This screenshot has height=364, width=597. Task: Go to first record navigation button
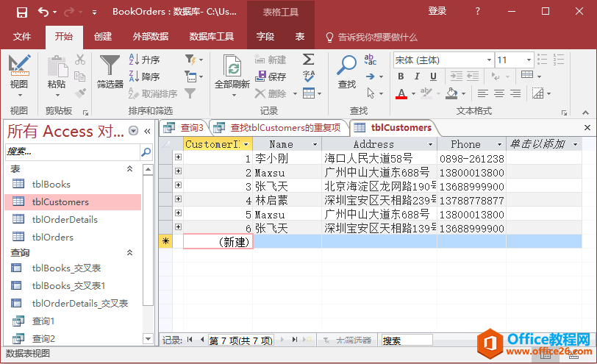tap(190, 340)
